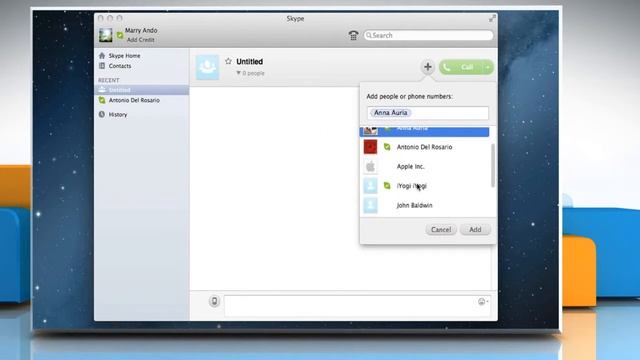The image size is (640, 360).
Task: Click iYogi iYogi's placeholder avatar
Action: (371, 186)
